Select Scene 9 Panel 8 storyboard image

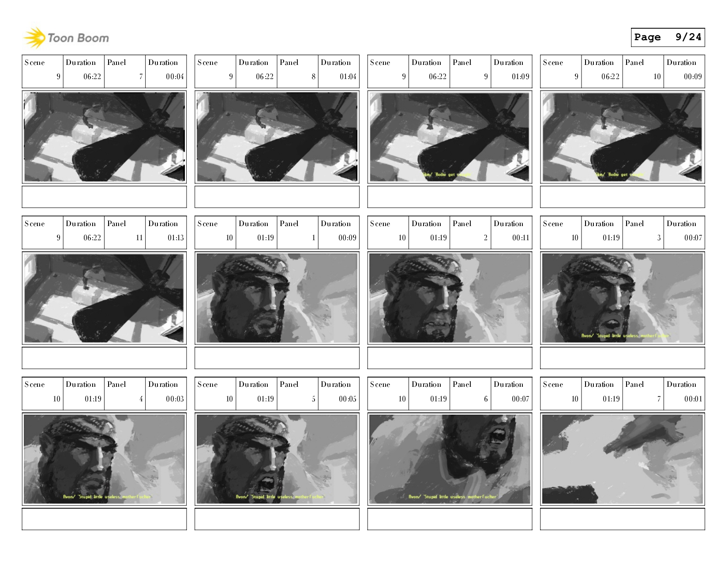(x=277, y=137)
